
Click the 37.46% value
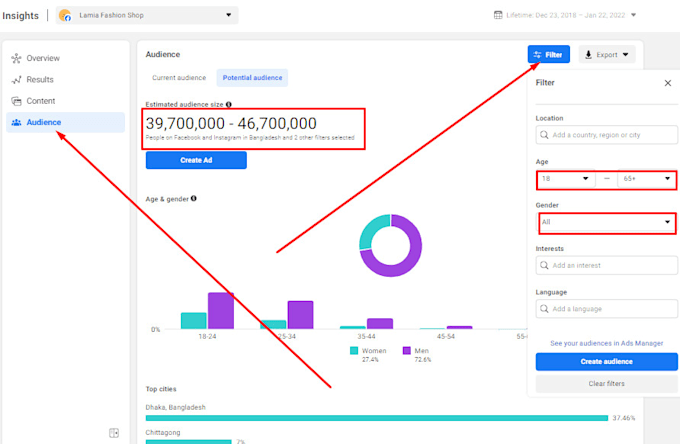click(x=624, y=418)
